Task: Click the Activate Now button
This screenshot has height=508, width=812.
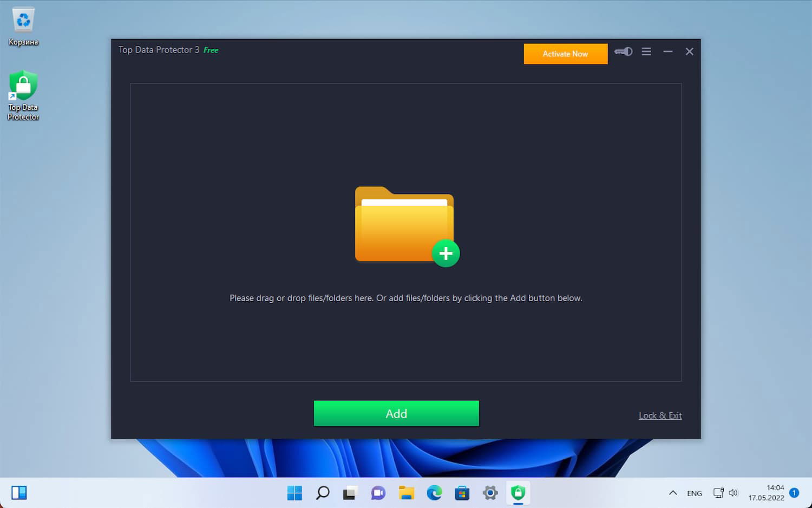Action: pyautogui.click(x=566, y=54)
